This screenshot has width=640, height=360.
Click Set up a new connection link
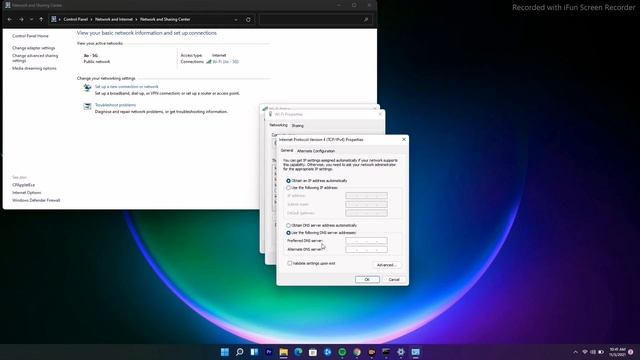[127, 87]
